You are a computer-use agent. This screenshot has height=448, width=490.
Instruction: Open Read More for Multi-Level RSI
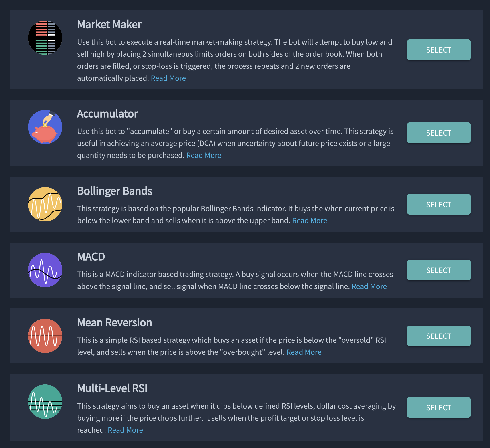point(125,430)
